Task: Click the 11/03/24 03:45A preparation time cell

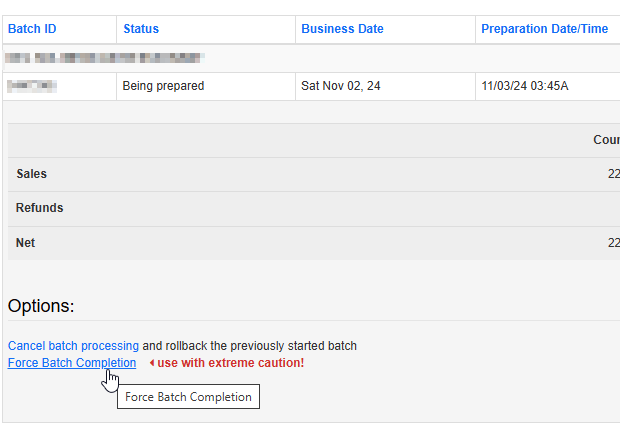Action: point(525,86)
